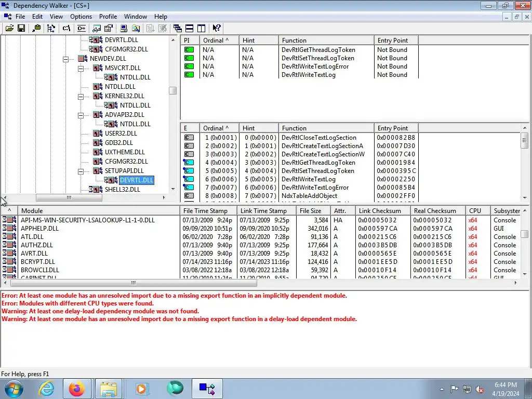The image size is (532, 399).
Task: Click the module tree vertical scrollbar thumb
Action: click(x=172, y=90)
